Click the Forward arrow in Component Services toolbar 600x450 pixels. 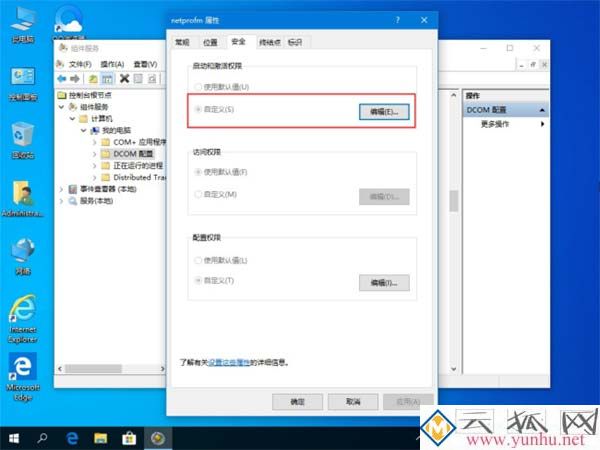pos(75,79)
